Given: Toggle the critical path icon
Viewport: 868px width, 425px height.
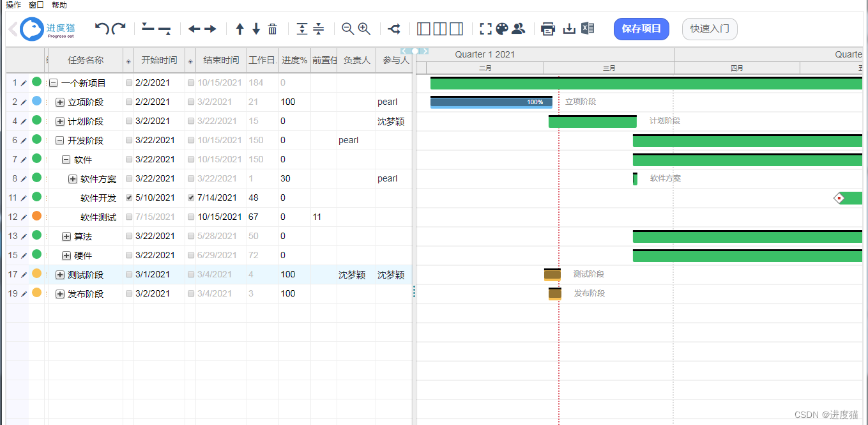Looking at the screenshot, I should click(x=394, y=29).
